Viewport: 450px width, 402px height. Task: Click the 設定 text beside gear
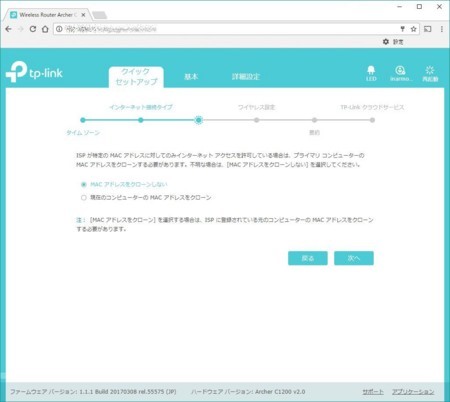tap(398, 42)
